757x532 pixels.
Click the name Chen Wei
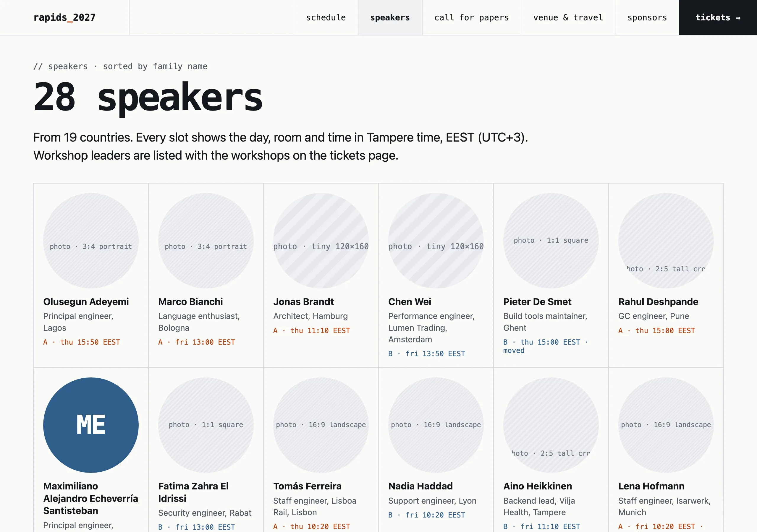(410, 301)
